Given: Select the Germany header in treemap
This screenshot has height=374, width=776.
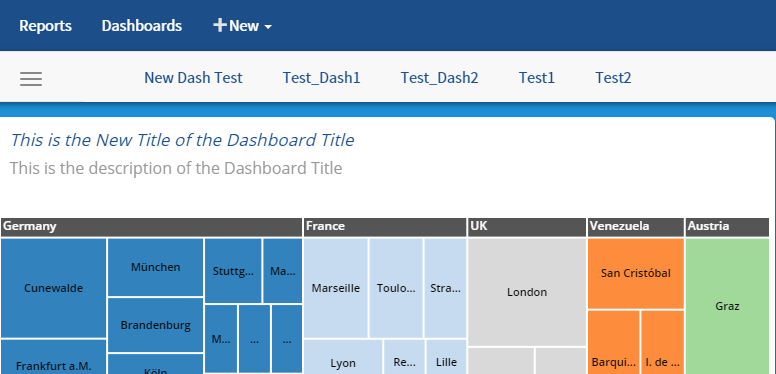Looking at the screenshot, I should pos(151,227).
